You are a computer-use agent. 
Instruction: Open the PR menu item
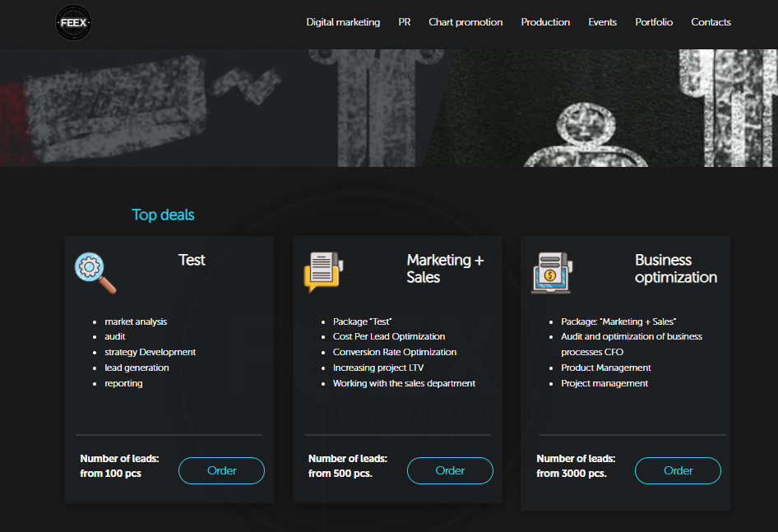(405, 22)
